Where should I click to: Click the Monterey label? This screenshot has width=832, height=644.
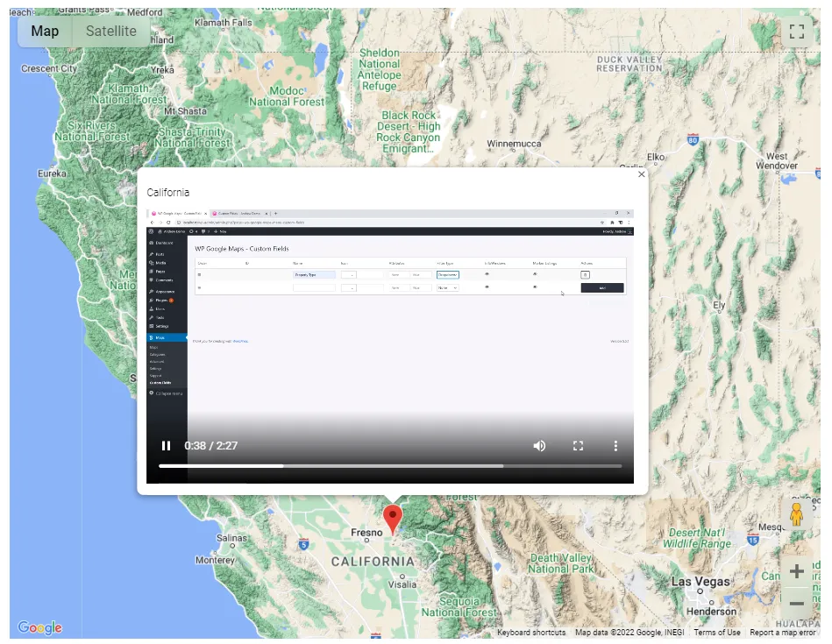(x=215, y=560)
